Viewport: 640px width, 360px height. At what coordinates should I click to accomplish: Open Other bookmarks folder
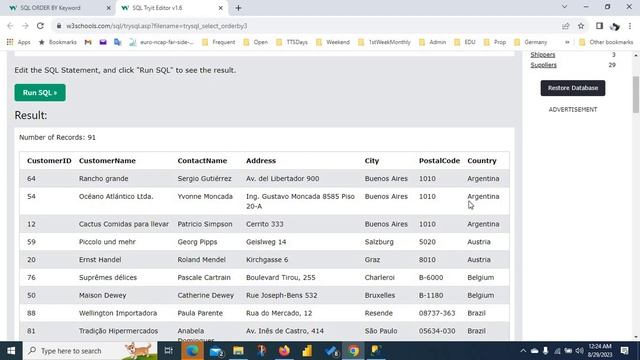tap(606, 42)
